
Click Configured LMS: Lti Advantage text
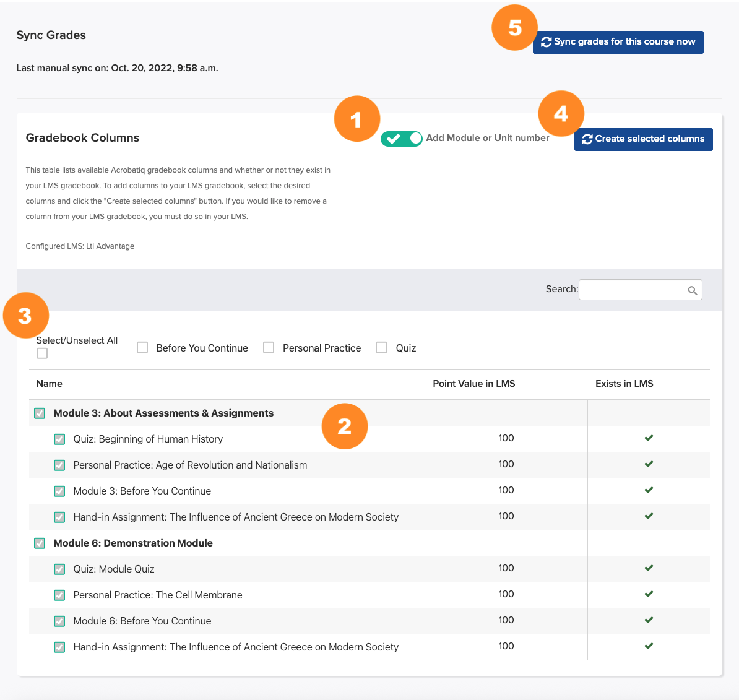(x=80, y=246)
